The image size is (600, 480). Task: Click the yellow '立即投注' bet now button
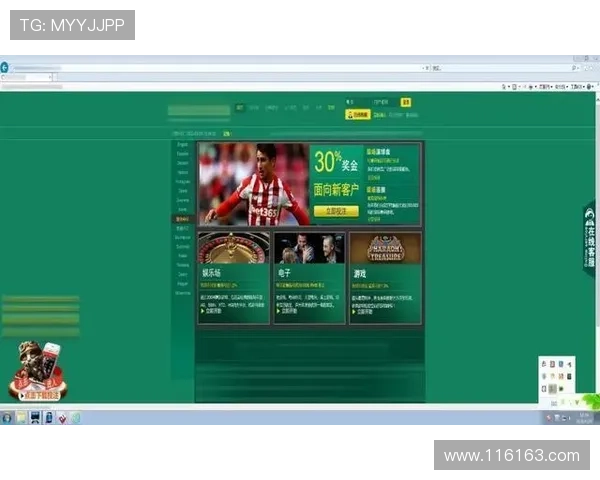pos(335,211)
